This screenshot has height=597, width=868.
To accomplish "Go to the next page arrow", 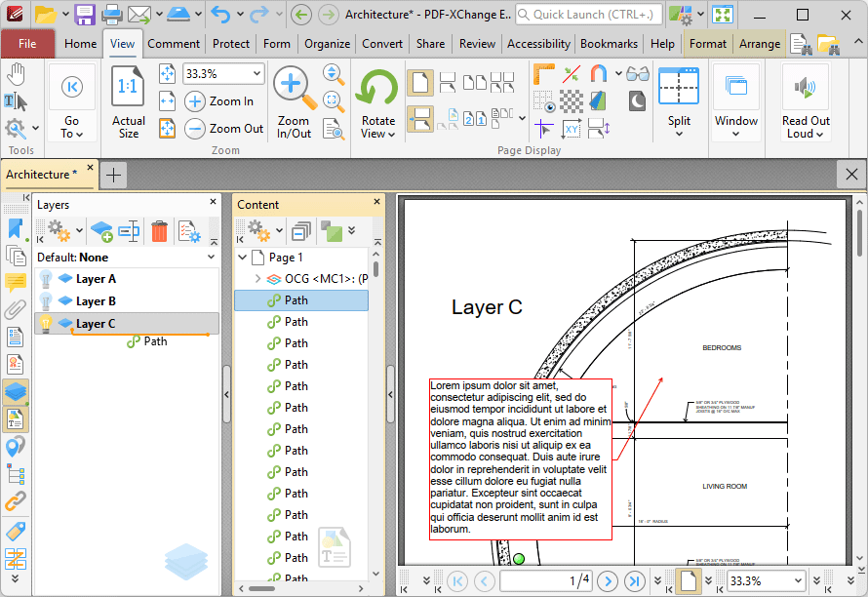I will click(608, 581).
